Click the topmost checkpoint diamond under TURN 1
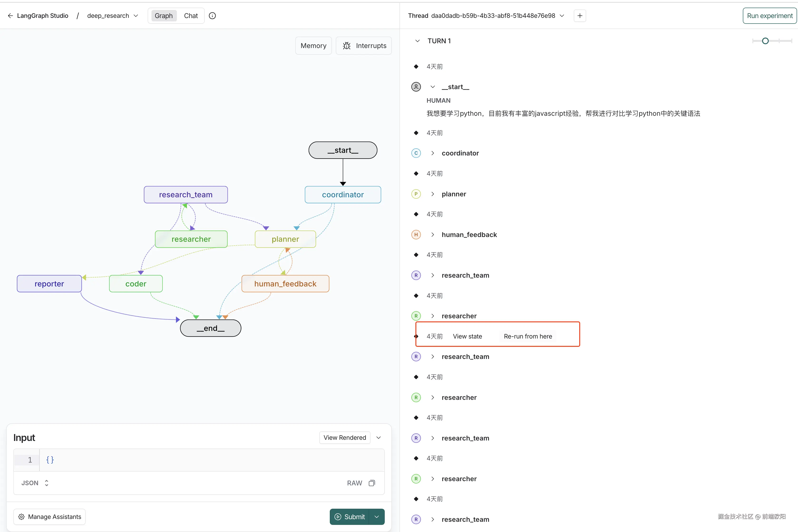 [x=416, y=67]
